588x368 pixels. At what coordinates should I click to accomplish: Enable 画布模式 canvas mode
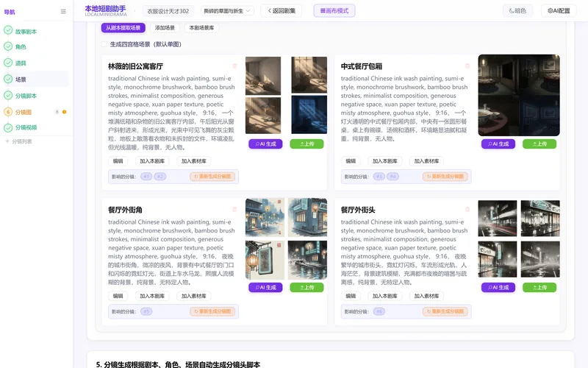point(334,11)
